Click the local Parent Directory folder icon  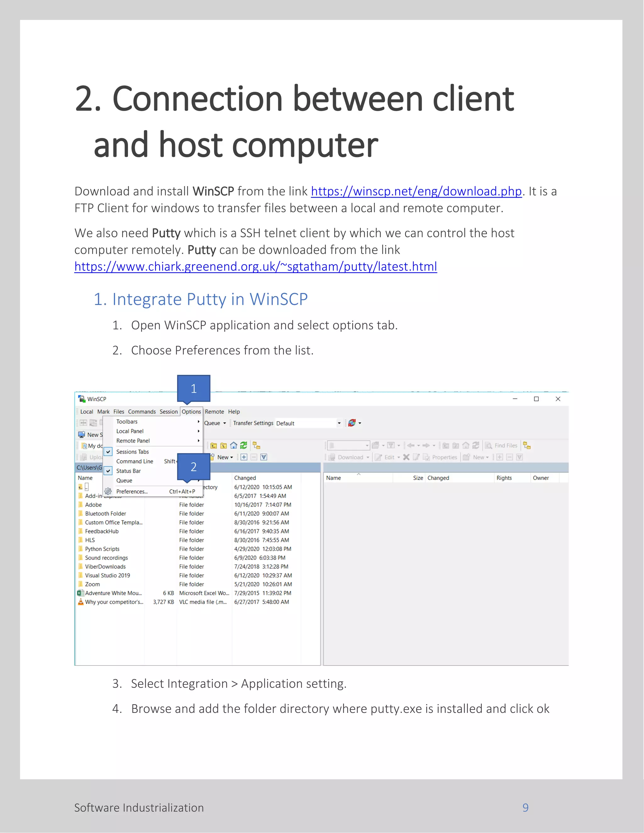(214, 445)
